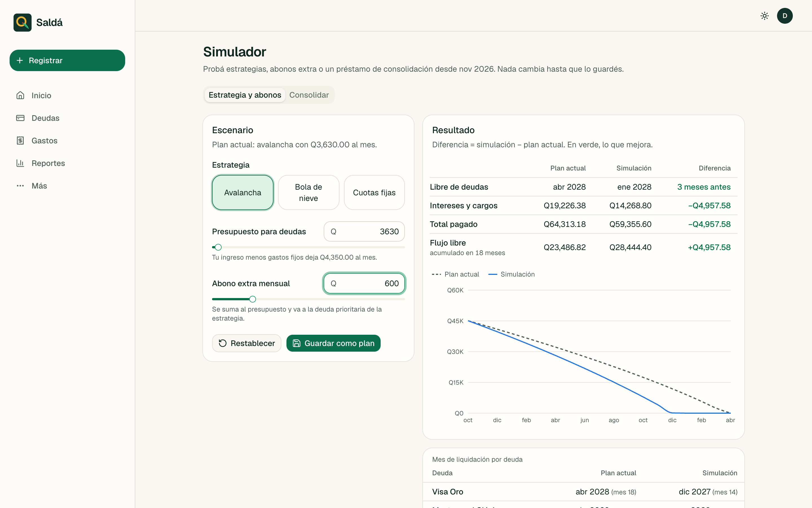Select the Avalancha strategy
812x508 pixels.
(242, 192)
